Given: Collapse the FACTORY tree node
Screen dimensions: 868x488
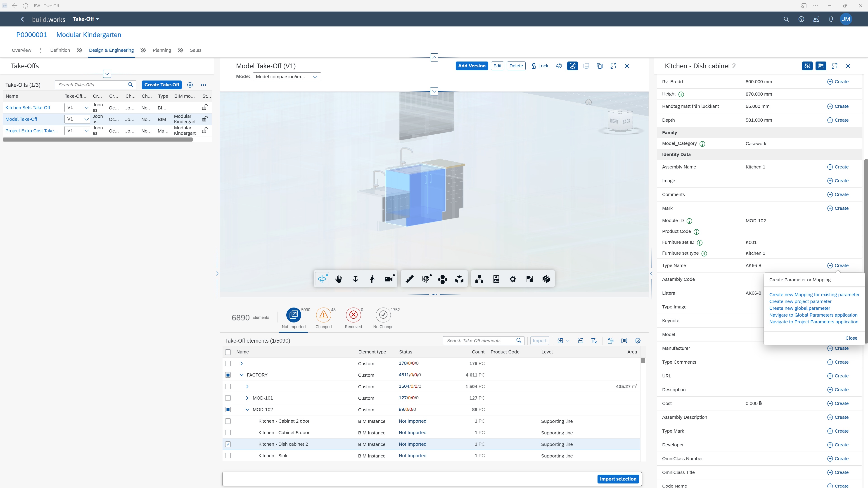Looking at the screenshot, I should point(241,375).
